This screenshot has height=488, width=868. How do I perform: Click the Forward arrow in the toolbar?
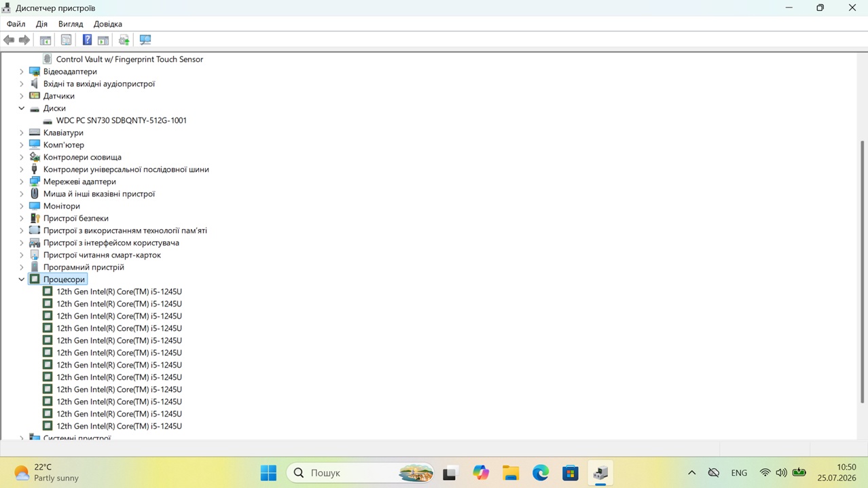24,40
